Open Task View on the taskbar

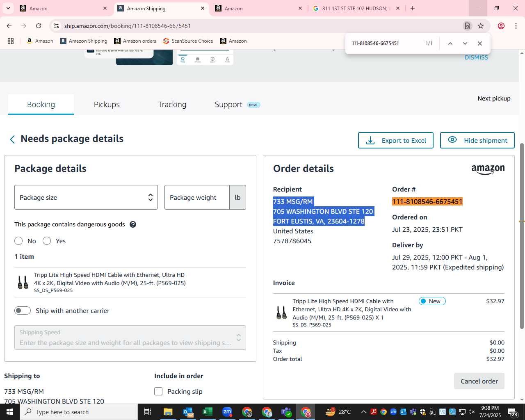pyautogui.click(x=148, y=412)
